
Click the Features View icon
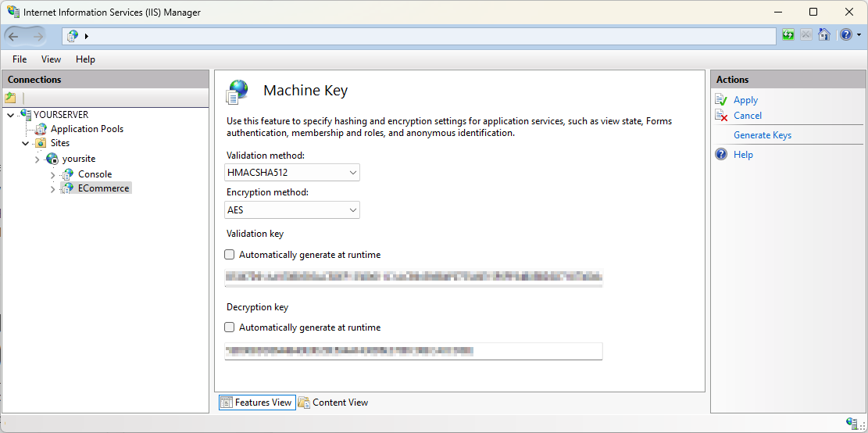227,403
